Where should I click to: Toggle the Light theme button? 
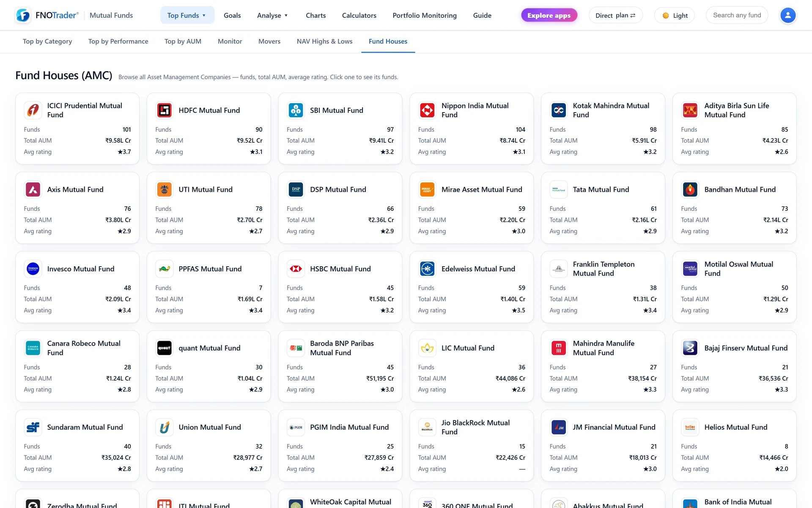675,15
